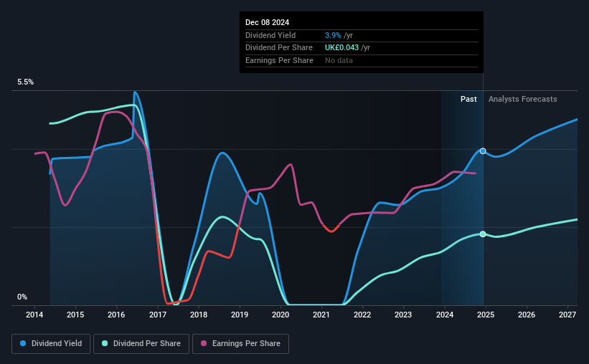Screen dimensions: 589x364
Task: Toggle the Dividend Per Share legend button
Action: tap(141, 344)
